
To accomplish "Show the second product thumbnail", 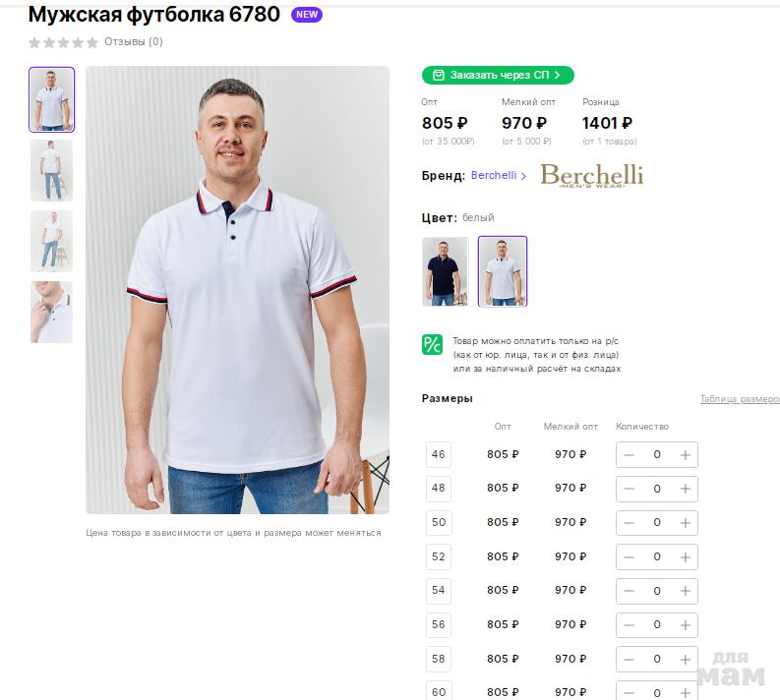I will pos(51,170).
